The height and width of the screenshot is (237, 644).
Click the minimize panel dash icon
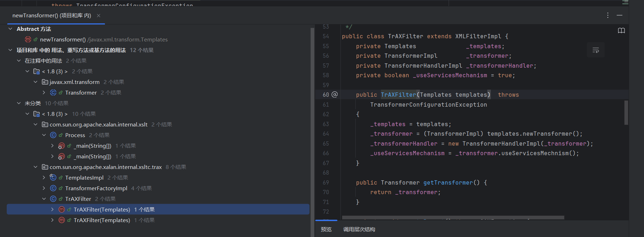pyautogui.click(x=620, y=15)
